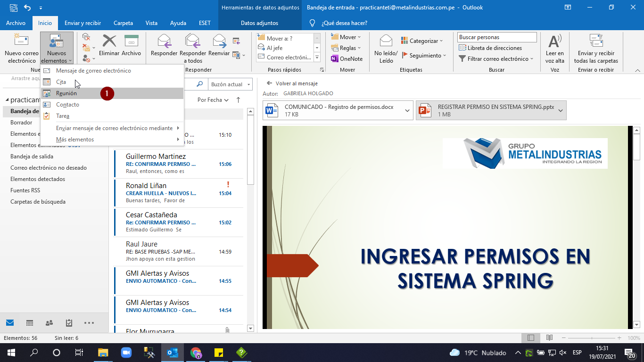
Task: Open Guillermo Martinez email at 15:06
Action: (x=179, y=164)
